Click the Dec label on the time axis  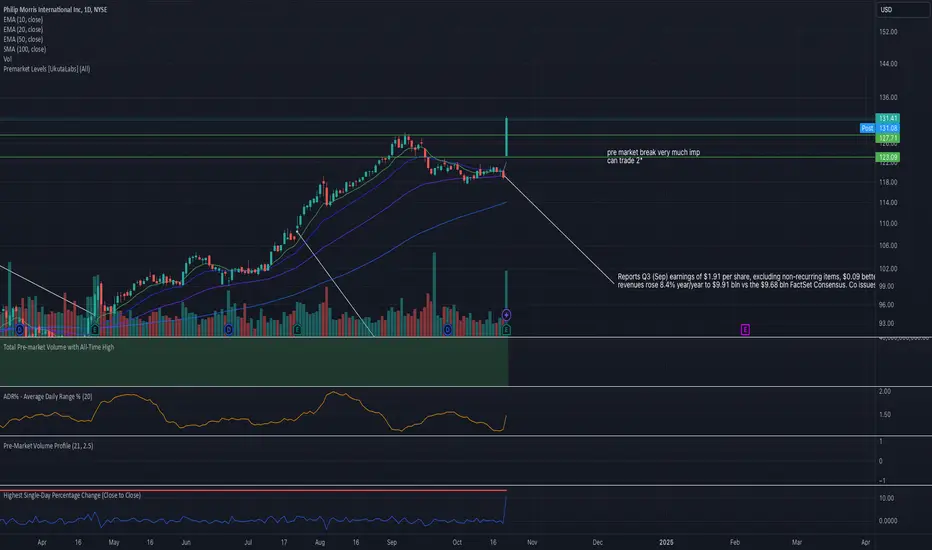coord(597,542)
